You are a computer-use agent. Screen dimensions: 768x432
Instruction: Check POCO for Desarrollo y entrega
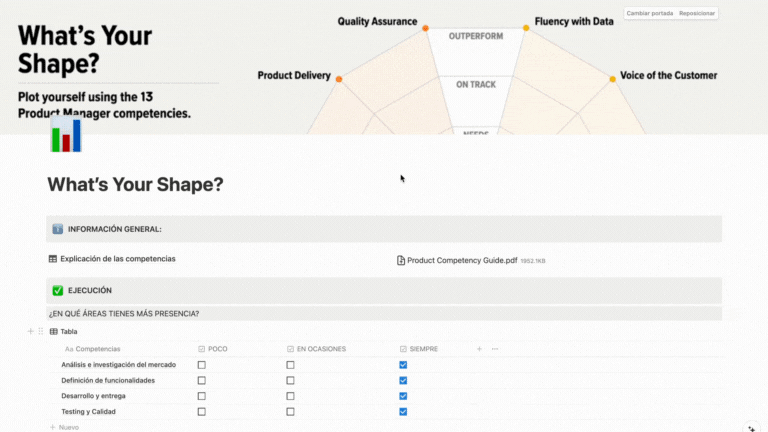click(202, 396)
